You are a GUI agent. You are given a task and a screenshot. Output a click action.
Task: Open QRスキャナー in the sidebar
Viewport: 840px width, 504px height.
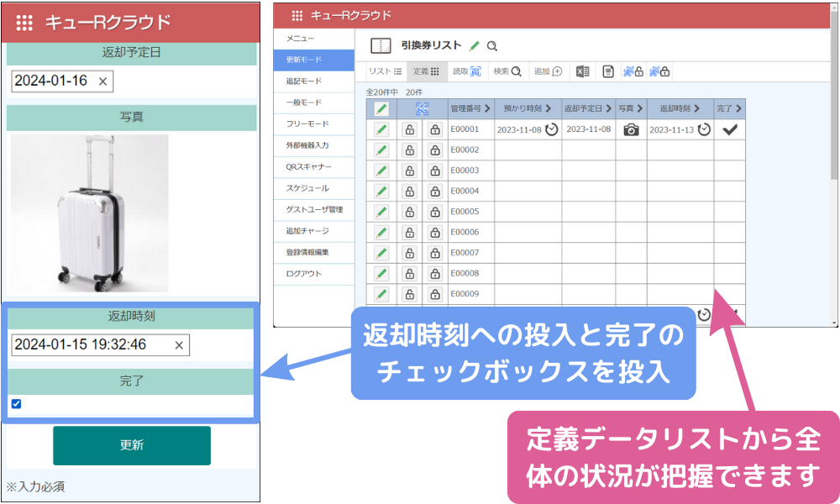pos(314,167)
